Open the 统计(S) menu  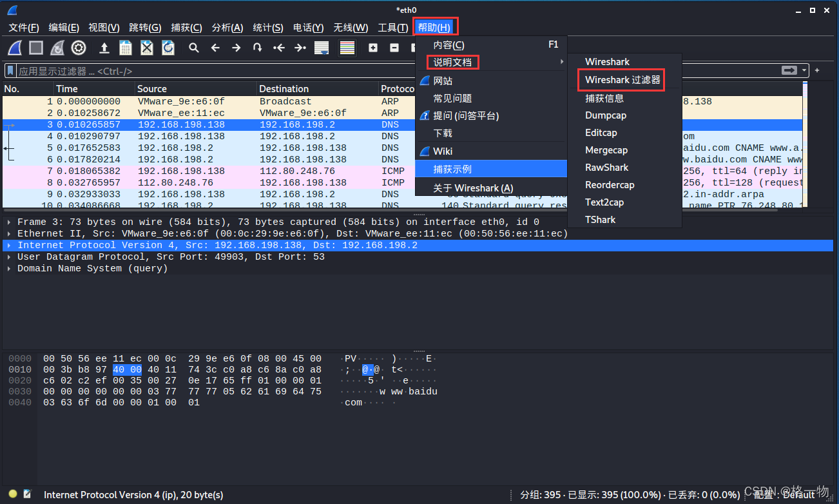(x=268, y=28)
